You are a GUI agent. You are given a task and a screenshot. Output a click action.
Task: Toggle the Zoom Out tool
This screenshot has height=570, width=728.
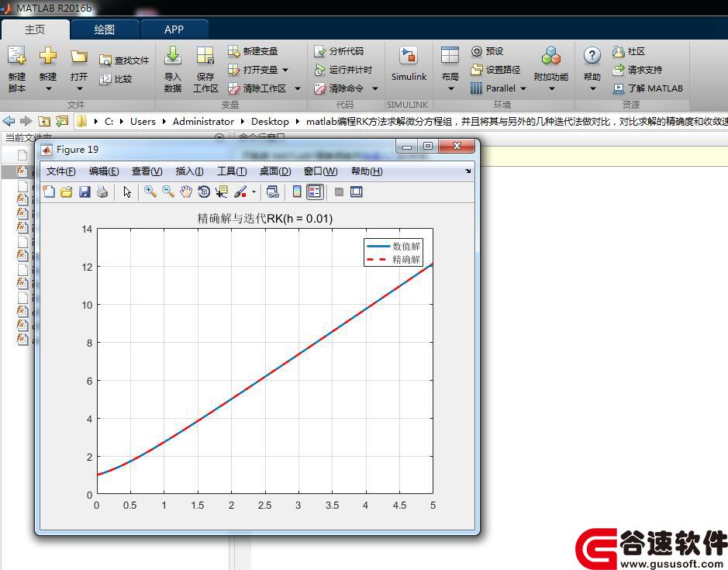pos(168,192)
